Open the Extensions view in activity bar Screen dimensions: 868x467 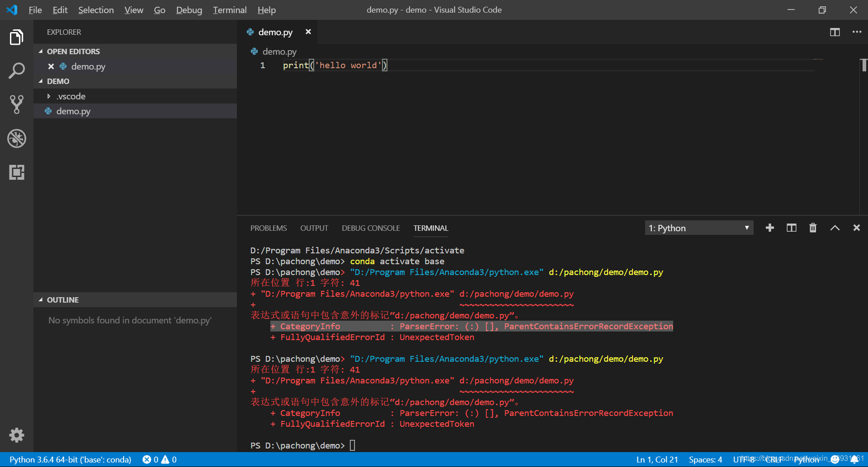click(x=17, y=172)
